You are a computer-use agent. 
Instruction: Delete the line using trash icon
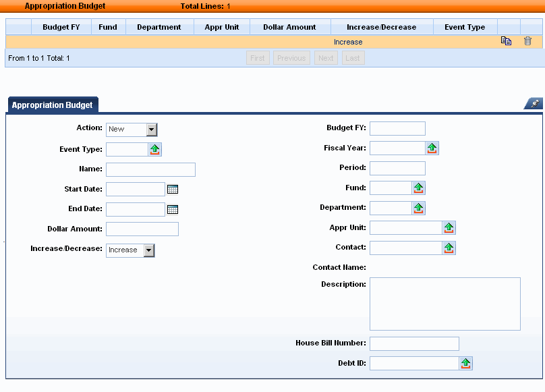coord(527,41)
